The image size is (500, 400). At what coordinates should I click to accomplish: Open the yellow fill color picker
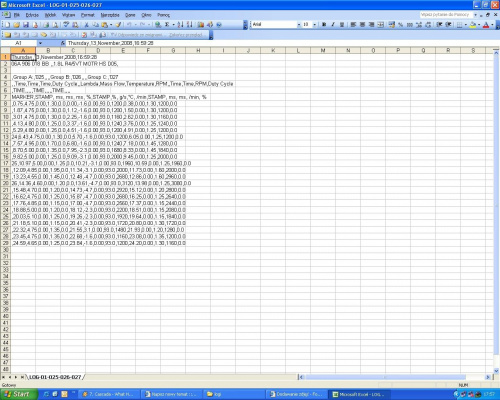point(479,25)
